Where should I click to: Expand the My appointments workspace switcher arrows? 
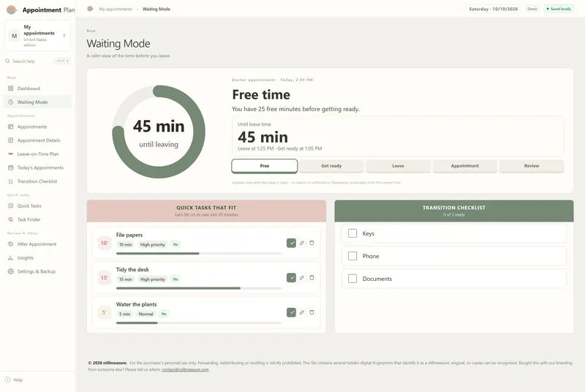(x=64, y=36)
